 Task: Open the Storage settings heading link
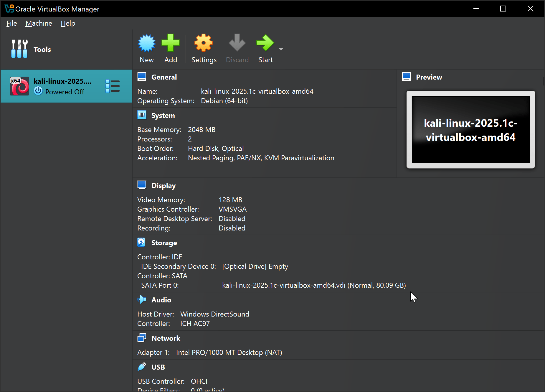point(164,243)
